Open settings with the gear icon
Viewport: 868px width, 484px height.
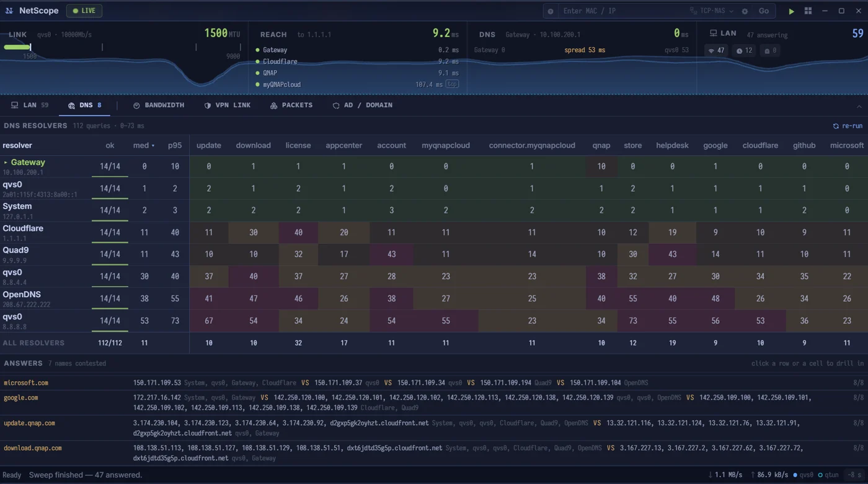click(745, 11)
